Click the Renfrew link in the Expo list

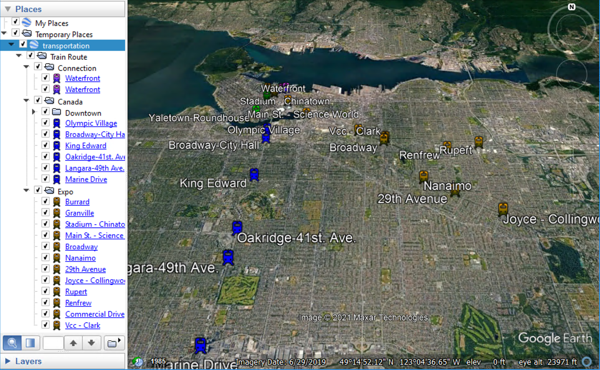[78, 303]
